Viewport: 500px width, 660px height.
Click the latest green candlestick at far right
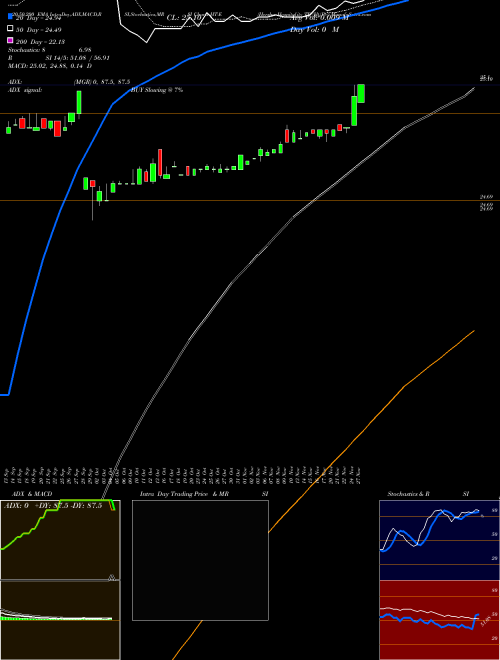coord(361,93)
